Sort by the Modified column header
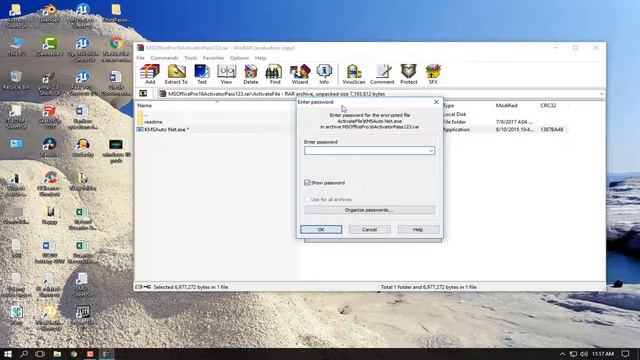 [x=507, y=105]
